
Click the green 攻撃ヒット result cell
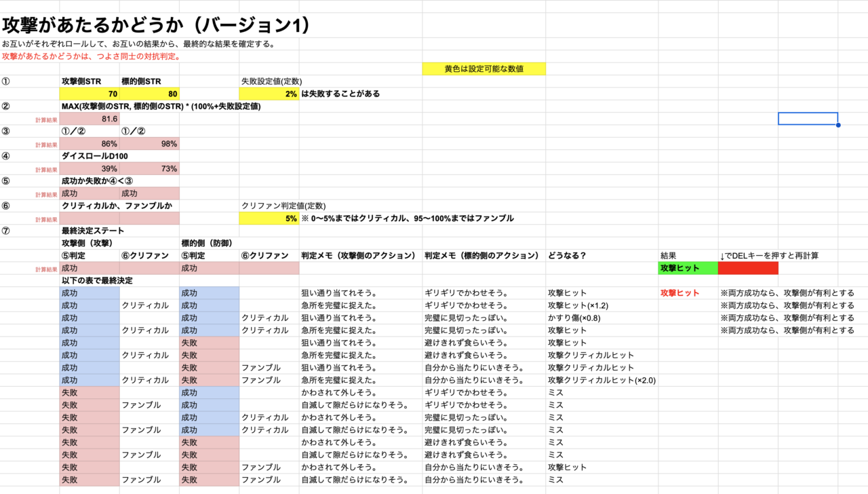[x=688, y=269]
